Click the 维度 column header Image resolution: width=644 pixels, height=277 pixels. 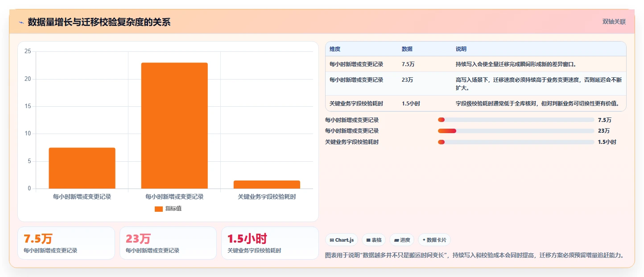tap(335, 49)
